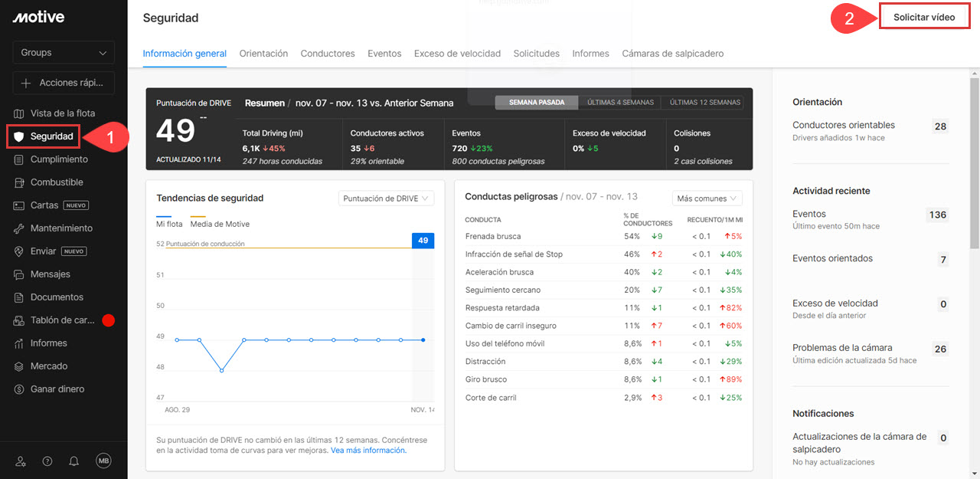Open Mensajes chat icon in sidebar
This screenshot has height=479, width=980.
click(x=20, y=274)
